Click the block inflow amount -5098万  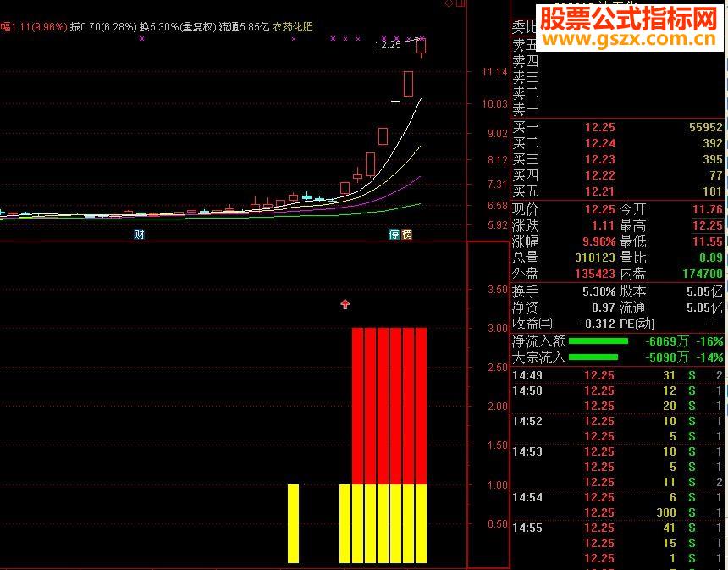click(667, 357)
